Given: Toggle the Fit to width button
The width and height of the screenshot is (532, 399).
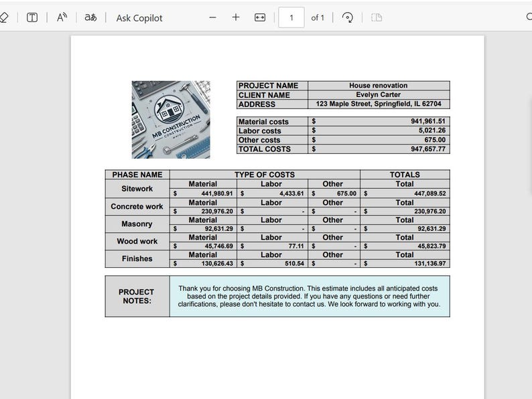Looking at the screenshot, I should pos(260,17).
